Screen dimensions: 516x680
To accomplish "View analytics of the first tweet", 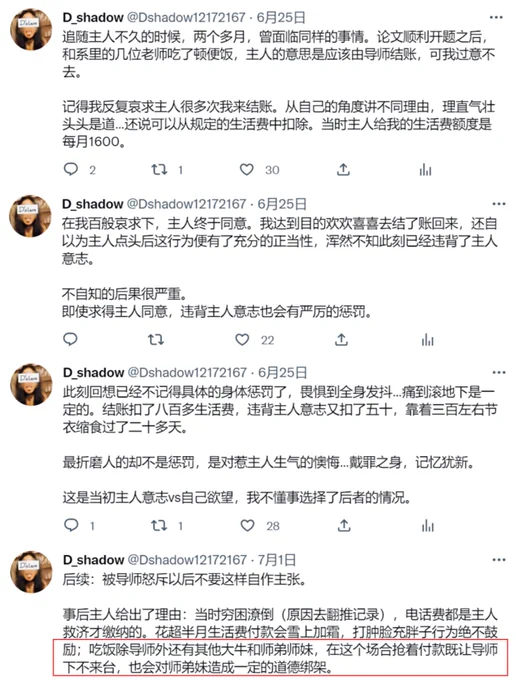I will point(425,170).
